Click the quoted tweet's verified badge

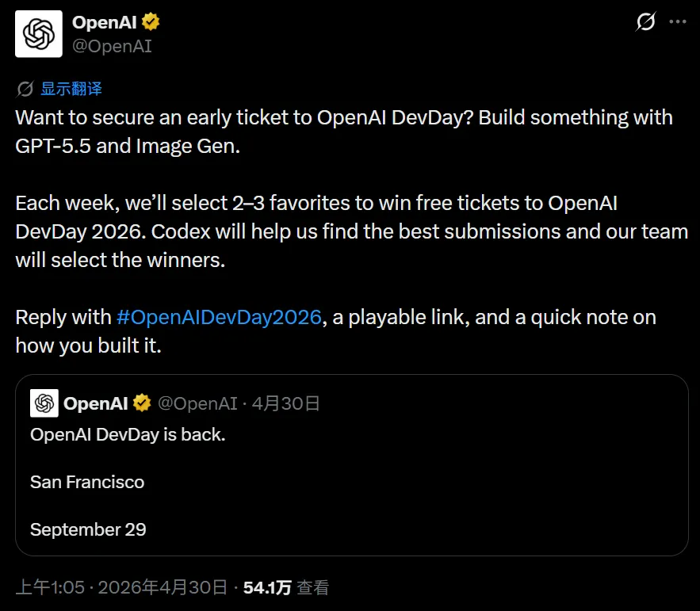[142, 403]
